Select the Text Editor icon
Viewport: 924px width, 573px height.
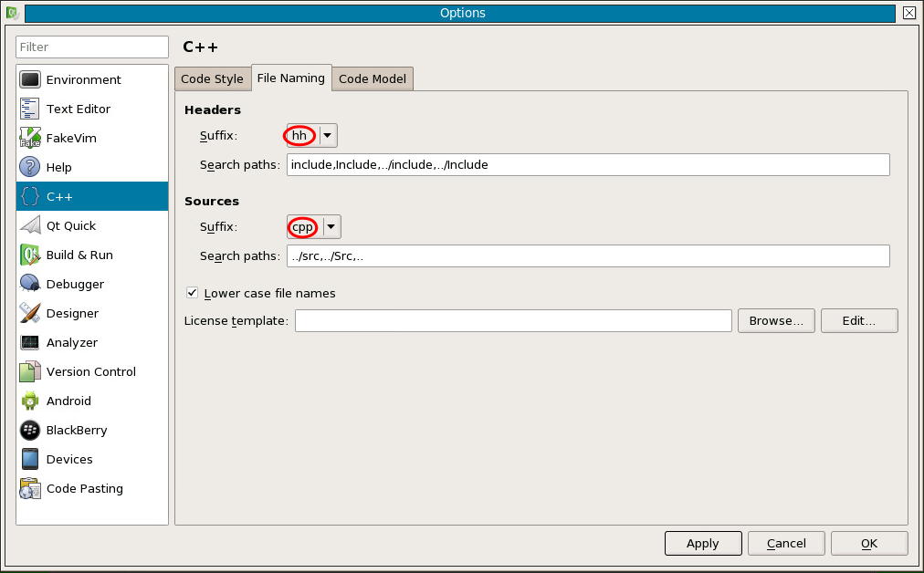30,109
